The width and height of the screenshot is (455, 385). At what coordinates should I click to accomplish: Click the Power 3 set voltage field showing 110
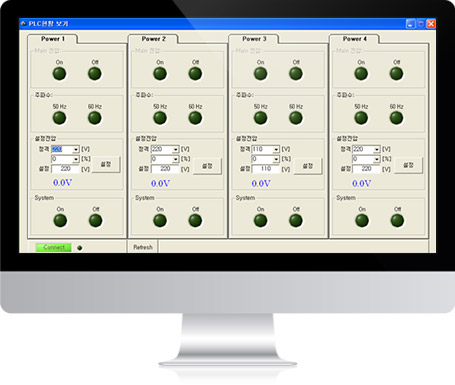tap(266, 169)
